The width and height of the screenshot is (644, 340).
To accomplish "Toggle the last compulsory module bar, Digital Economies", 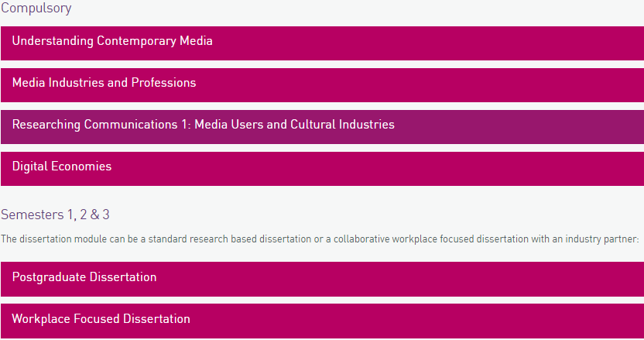I will [x=464, y=168].
